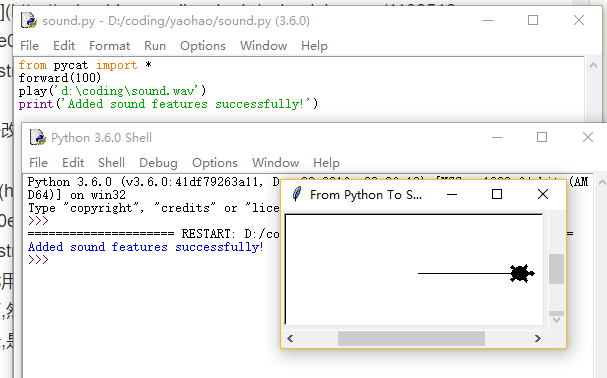607x378 pixels.
Task: Open the File menu in Python Shell
Action: click(x=38, y=163)
